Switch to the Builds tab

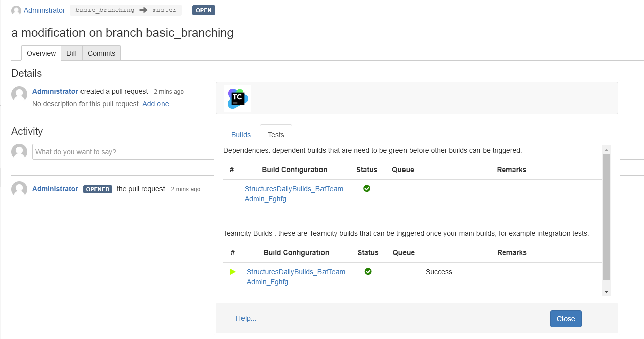[x=241, y=135]
